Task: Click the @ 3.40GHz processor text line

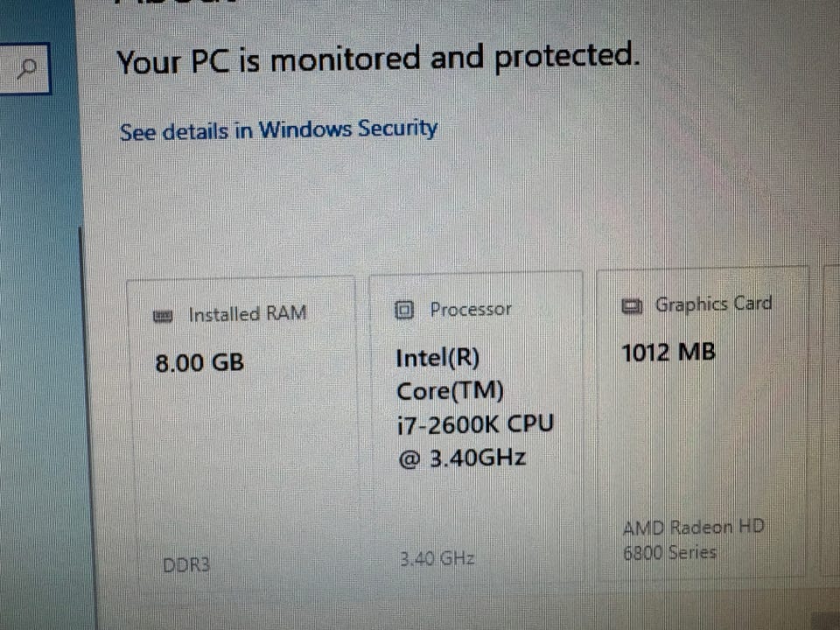Action: 462,458
